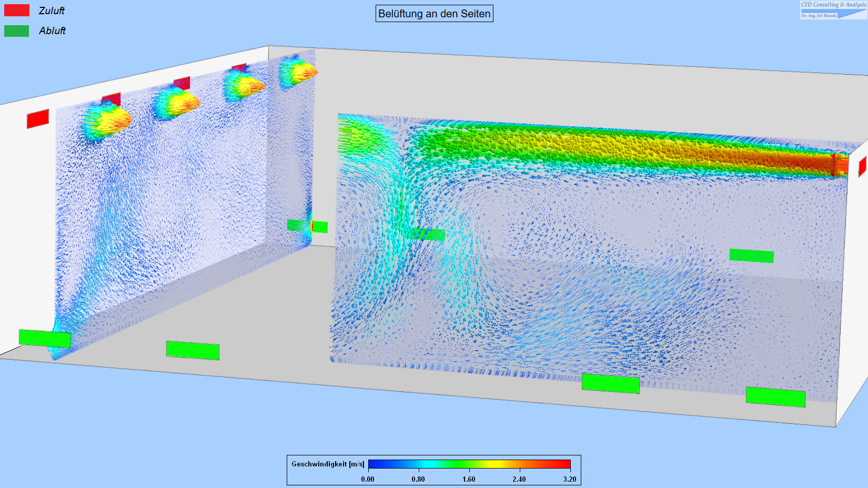Select leftmost red supply inlet on left wall
The width and height of the screenshot is (868, 488).
click(x=38, y=119)
